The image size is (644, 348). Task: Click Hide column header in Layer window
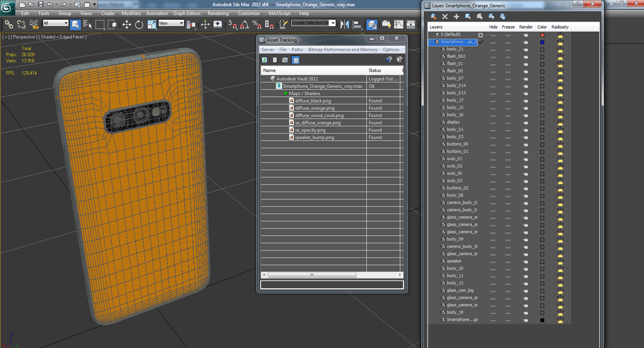(x=493, y=27)
